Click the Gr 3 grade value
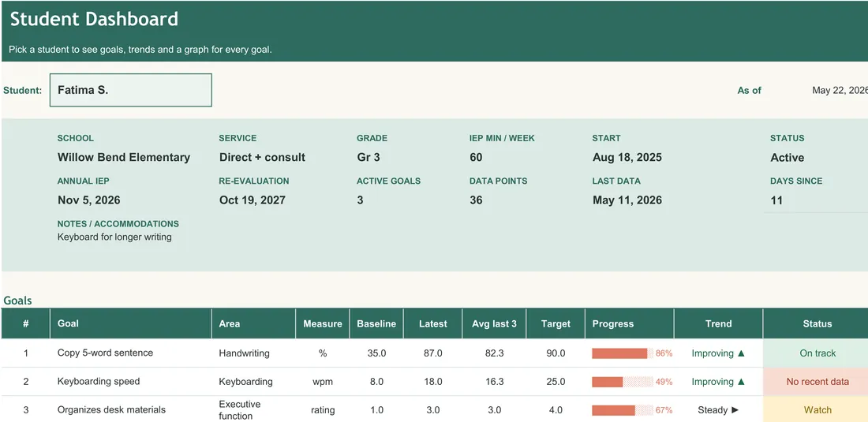This screenshot has height=422, width=868. pyautogui.click(x=369, y=158)
